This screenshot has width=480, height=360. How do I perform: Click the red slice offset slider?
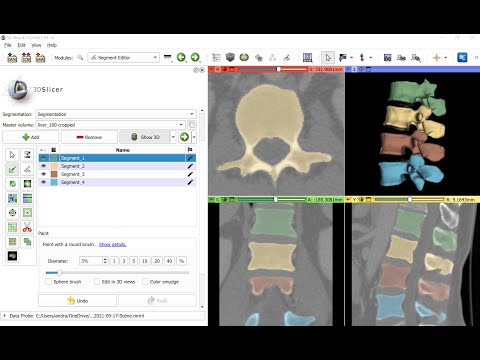[272, 69]
